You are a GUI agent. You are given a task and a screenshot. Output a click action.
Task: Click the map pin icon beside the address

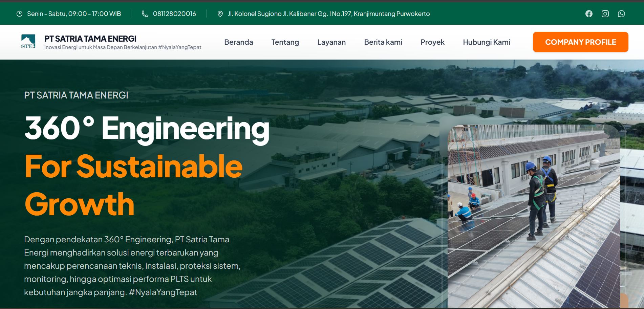point(220,14)
